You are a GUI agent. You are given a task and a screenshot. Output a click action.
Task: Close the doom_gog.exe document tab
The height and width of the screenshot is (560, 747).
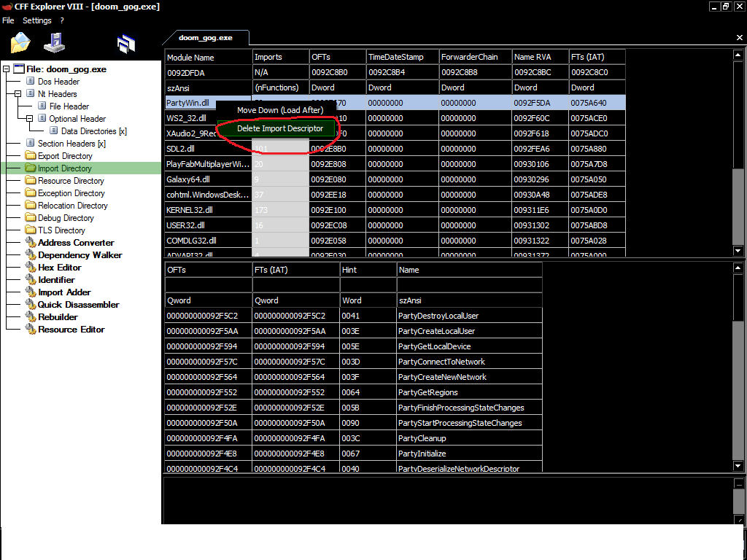tap(740, 38)
